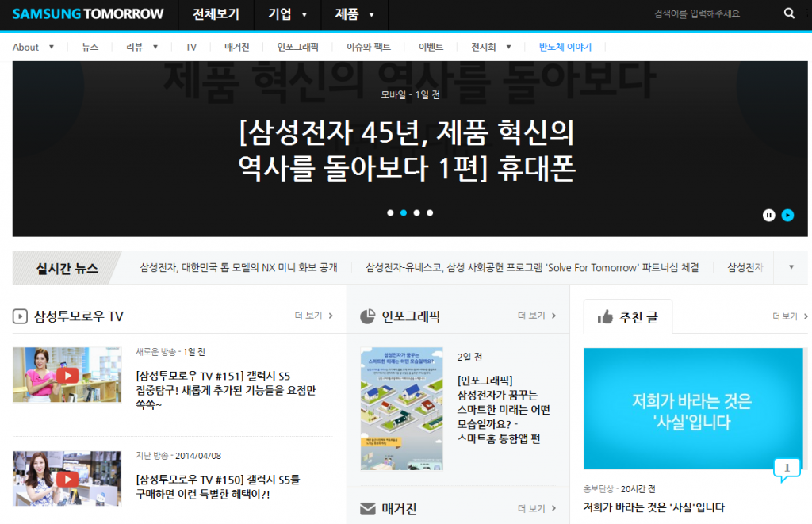The image size is (812, 524).
Task: Click the search magnifier icon
Action: 789,13
